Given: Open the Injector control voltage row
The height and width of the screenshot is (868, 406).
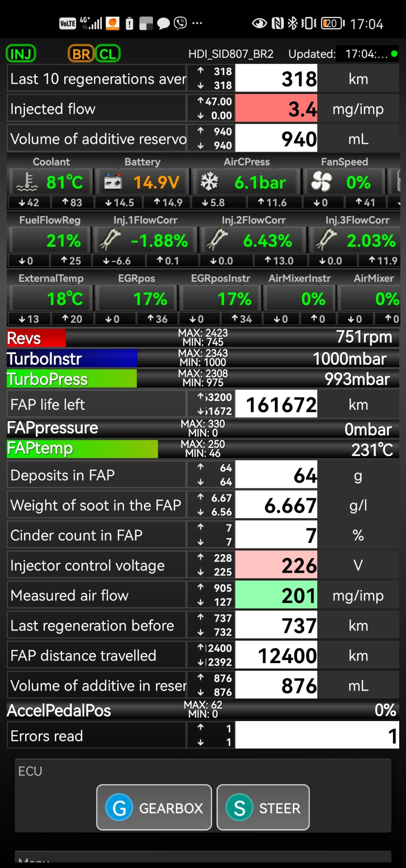Looking at the screenshot, I should tap(203, 565).
